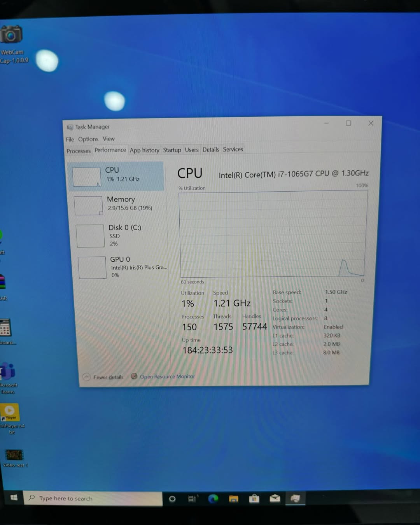Switch to the Processes tab
The width and height of the screenshot is (420, 525).
pyautogui.click(x=79, y=151)
